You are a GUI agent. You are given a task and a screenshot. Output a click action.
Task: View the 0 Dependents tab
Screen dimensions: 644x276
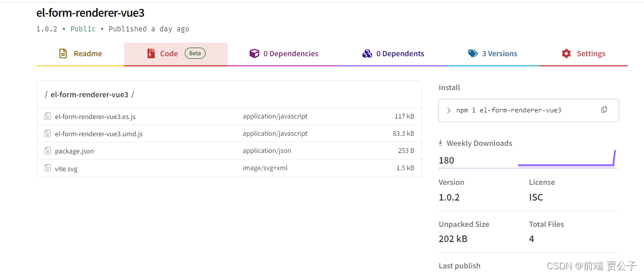(x=393, y=54)
